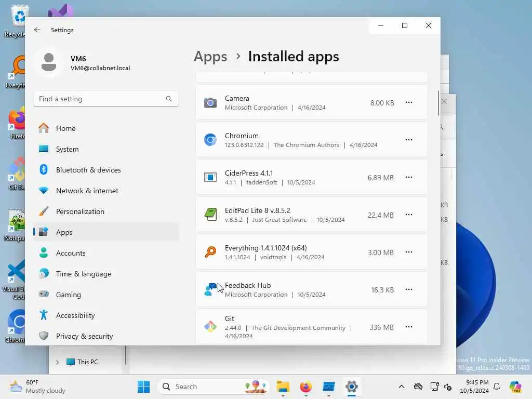This screenshot has width=532, height=399.
Task: Open Bluetooth & devices settings
Action: point(106,170)
